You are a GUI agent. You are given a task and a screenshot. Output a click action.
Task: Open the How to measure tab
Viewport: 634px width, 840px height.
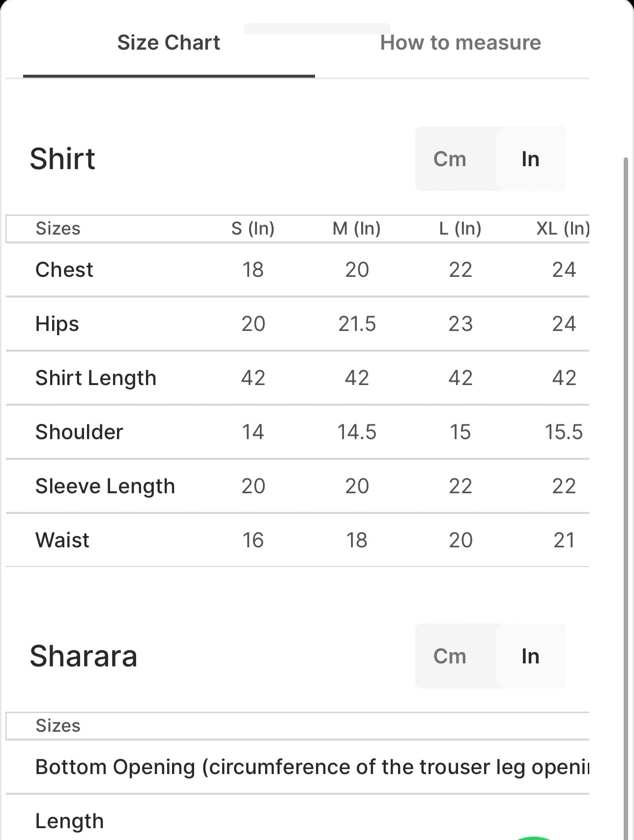pos(461,43)
